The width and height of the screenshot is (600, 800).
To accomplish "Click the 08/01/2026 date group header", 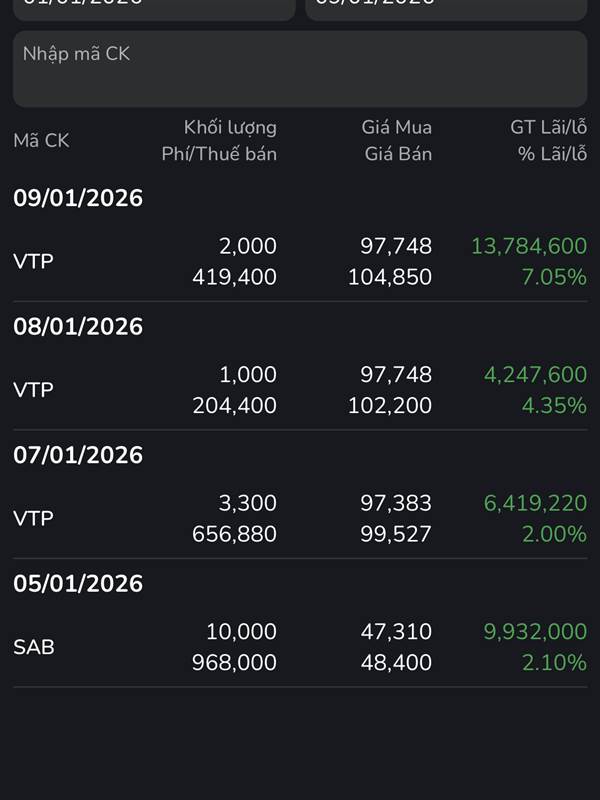I will click(78, 326).
